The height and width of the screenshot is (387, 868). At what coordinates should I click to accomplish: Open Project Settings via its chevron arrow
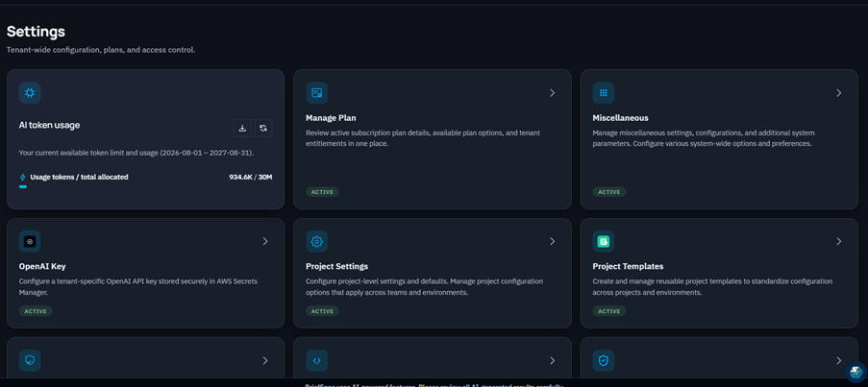[x=552, y=242]
